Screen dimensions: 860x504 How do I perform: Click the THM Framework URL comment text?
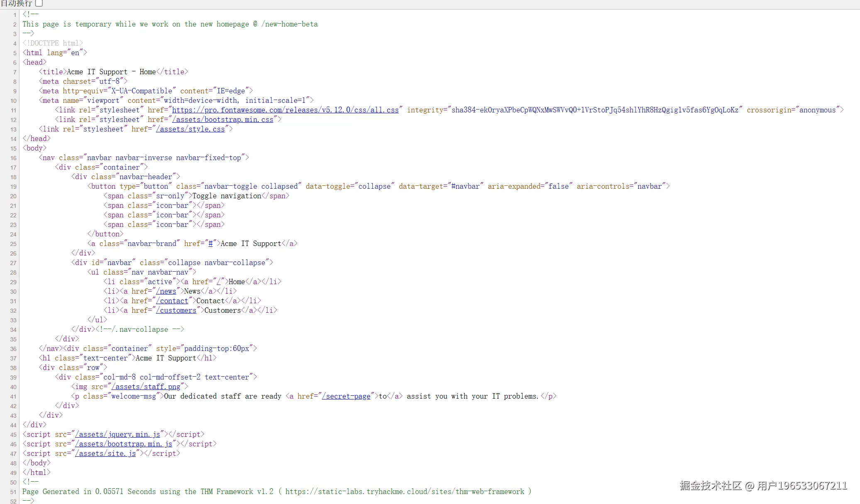click(x=405, y=492)
